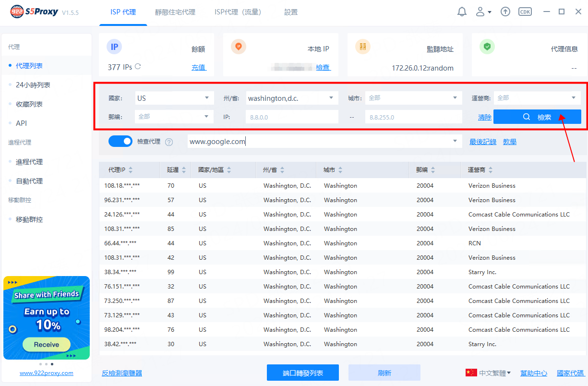
Task: Sort by 代理IP column sort arrows
Action: 131,170
